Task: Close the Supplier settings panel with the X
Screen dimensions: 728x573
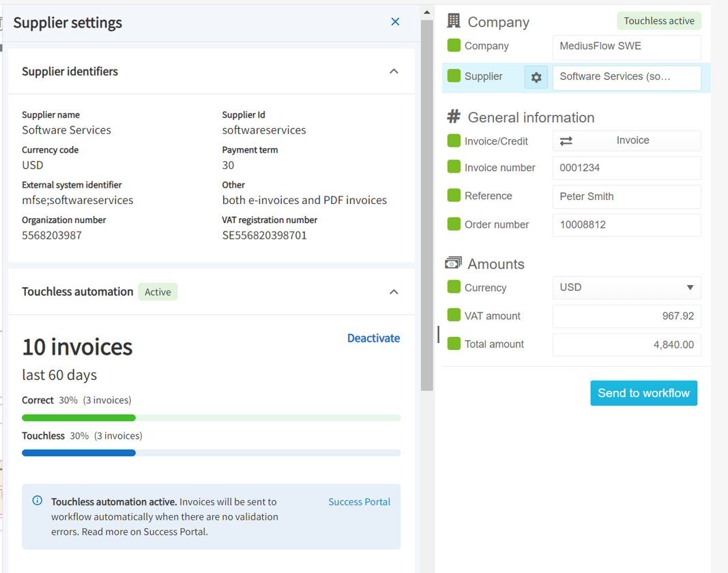Action: pos(395,22)
